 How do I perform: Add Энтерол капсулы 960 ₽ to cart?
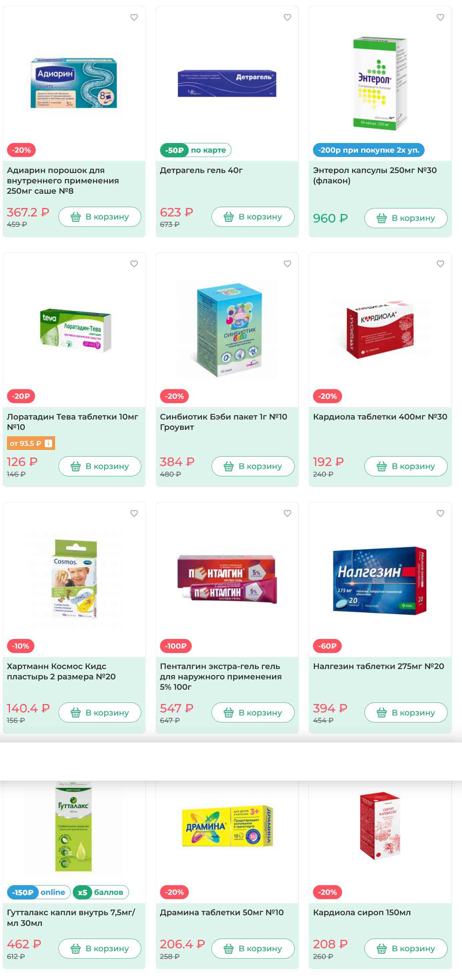pyautogui.click(x=406, y=218)
